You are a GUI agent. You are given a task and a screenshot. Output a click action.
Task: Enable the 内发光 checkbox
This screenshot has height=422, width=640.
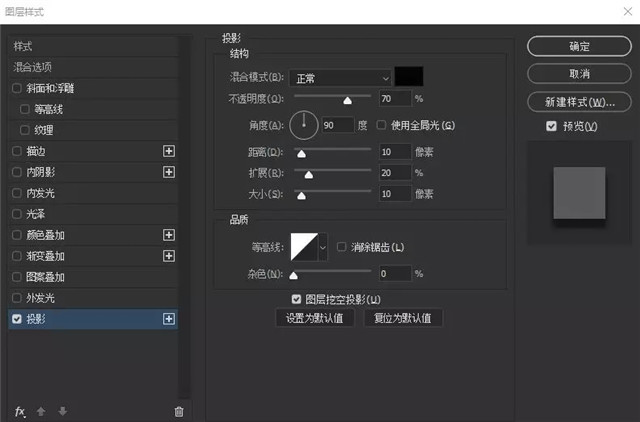point(17,193)
